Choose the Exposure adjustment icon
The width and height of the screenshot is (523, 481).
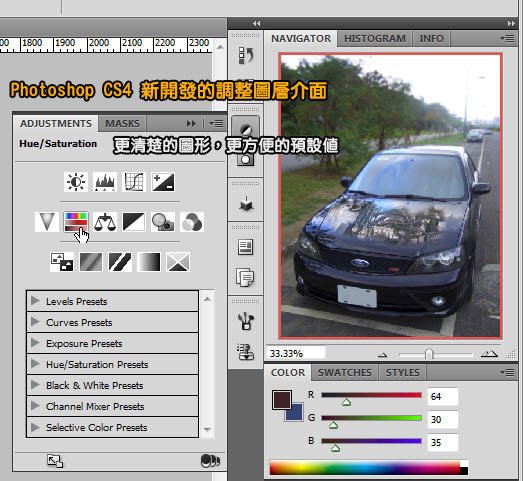point(163,182)
